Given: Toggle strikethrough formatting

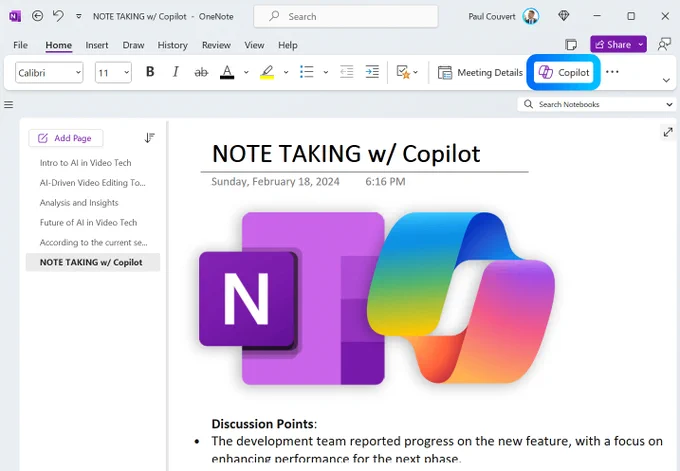Looking at the screenshot, I should pos(201,72).
